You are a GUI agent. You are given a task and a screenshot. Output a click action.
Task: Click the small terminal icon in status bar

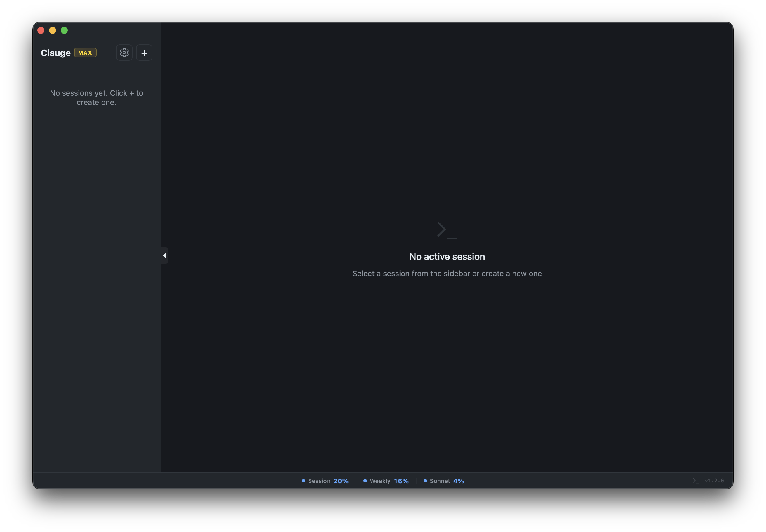pos(696,481)
